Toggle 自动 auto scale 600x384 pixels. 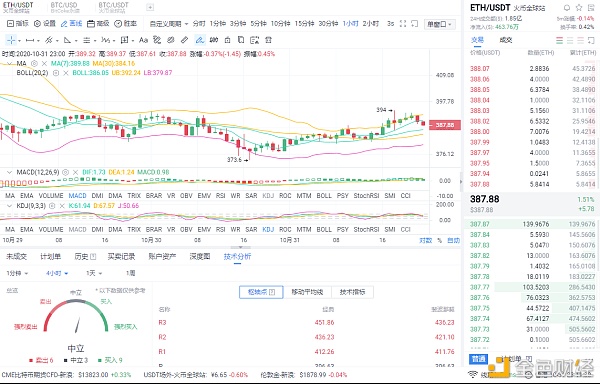[x=453, y=240]
